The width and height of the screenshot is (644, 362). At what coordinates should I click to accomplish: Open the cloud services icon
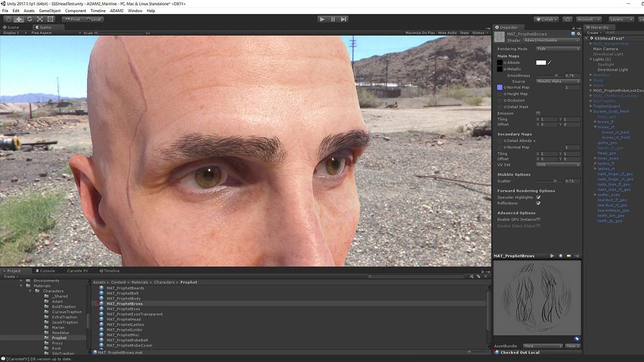pyautogui.click(x=568, y=19)
